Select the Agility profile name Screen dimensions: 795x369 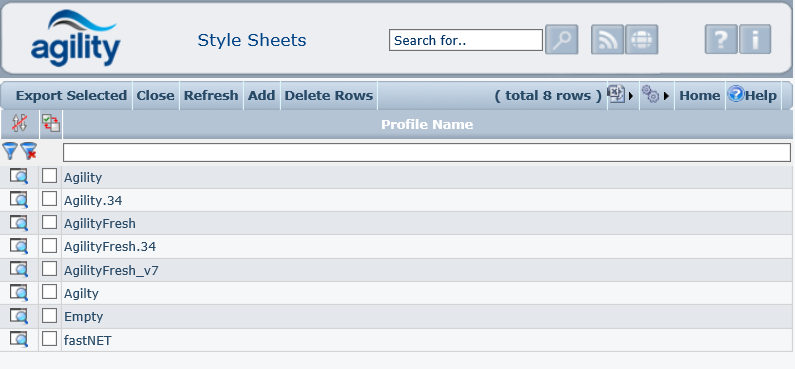[83, 178]
